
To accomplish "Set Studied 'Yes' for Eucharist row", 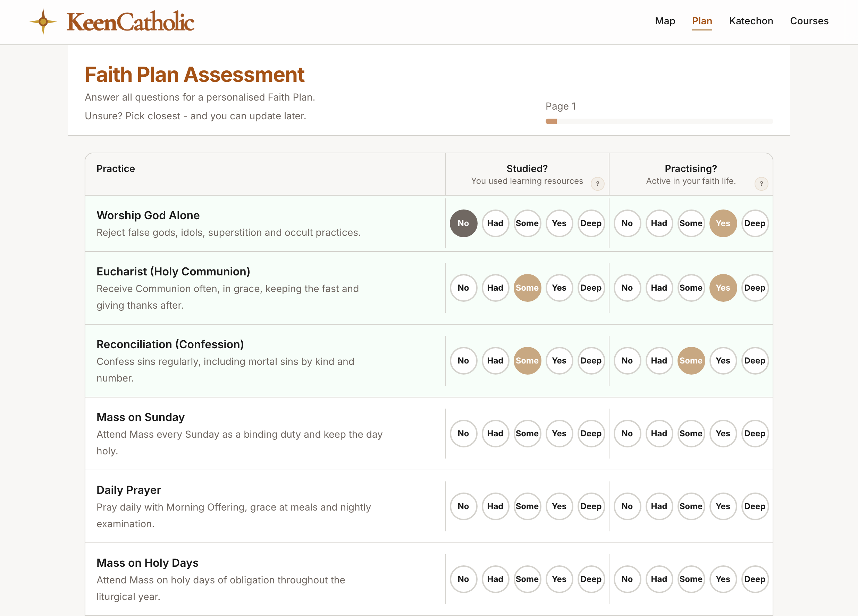I will point(559,288).
